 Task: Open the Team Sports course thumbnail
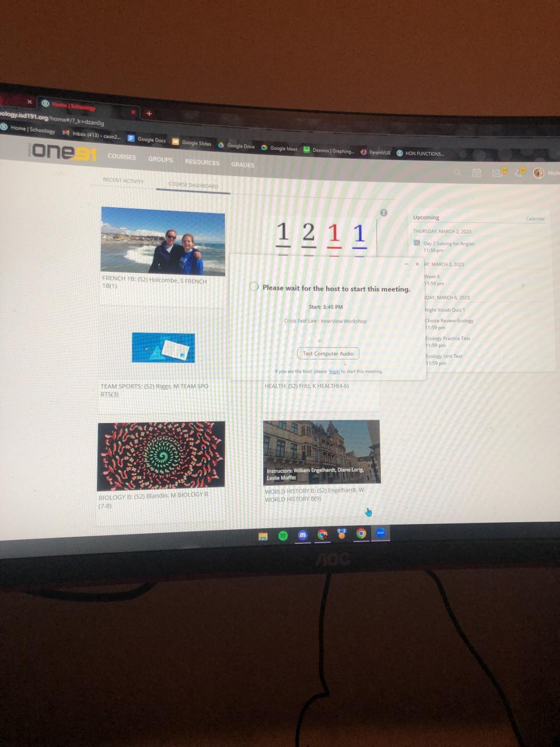click(163, 348)
